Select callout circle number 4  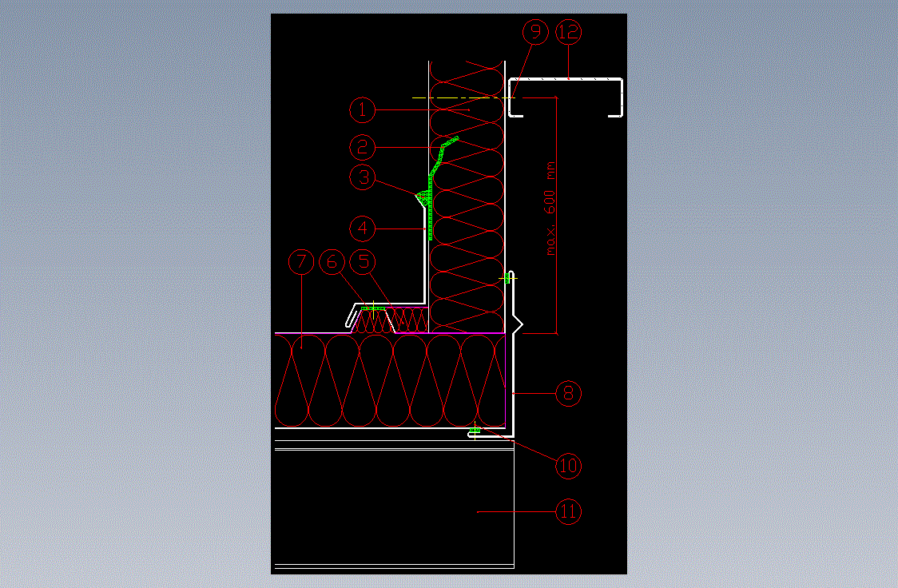tap(363, 228)
